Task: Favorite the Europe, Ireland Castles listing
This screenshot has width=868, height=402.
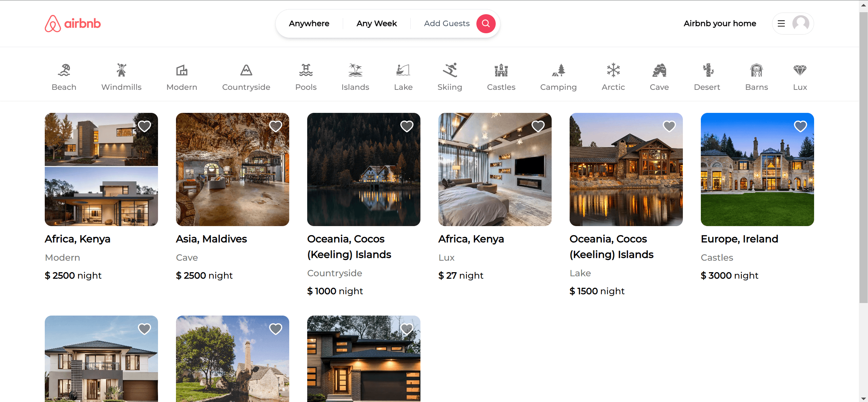Action: tap(801, 126)
